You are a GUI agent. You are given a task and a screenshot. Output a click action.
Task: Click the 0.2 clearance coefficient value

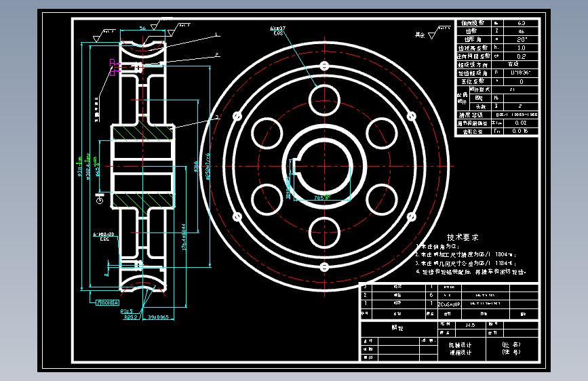522,57
